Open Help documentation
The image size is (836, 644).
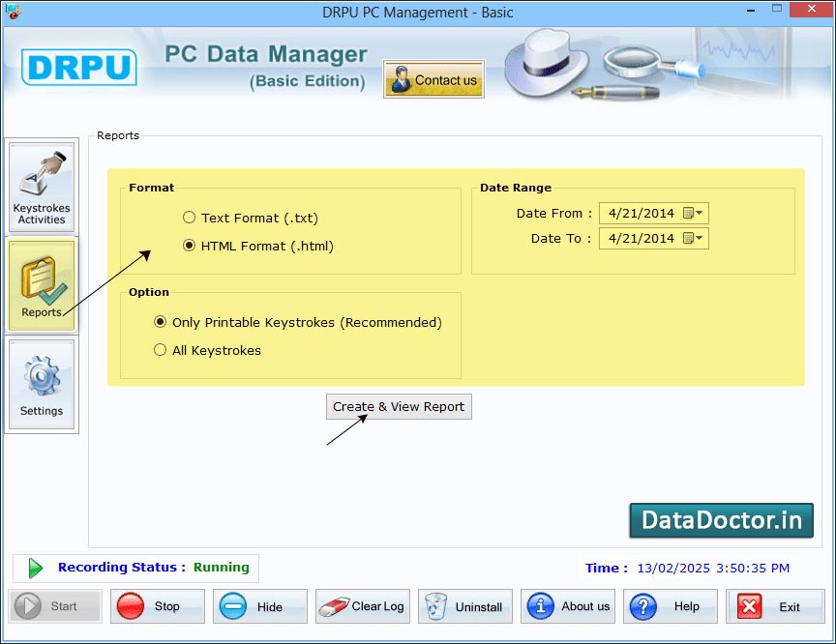(x=671, y=606)
